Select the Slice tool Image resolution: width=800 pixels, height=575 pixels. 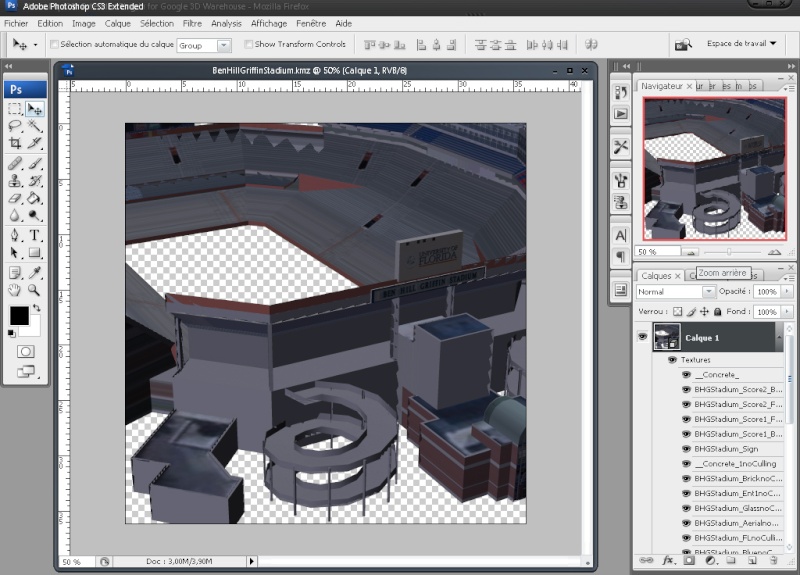pyautogui.click(x=35, y=143)
